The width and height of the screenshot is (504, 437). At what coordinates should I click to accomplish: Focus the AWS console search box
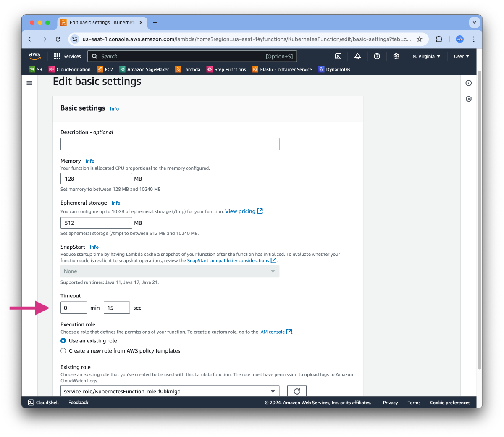click(x=192, y=56)
